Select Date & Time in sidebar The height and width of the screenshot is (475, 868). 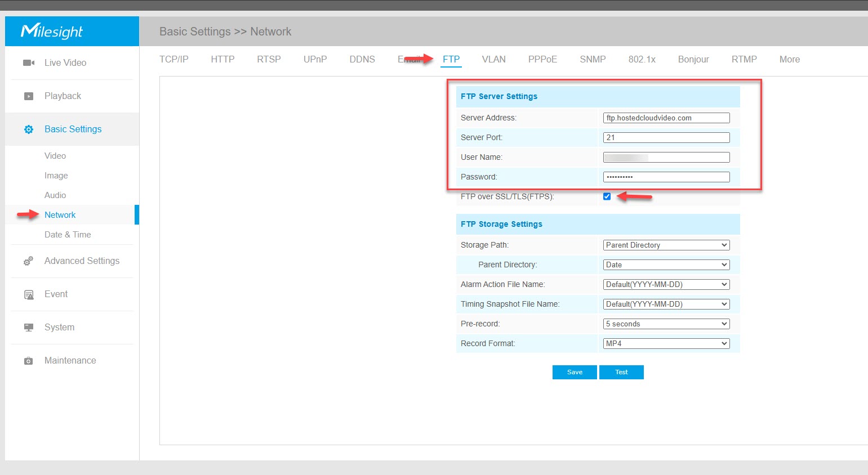(68, 235)
